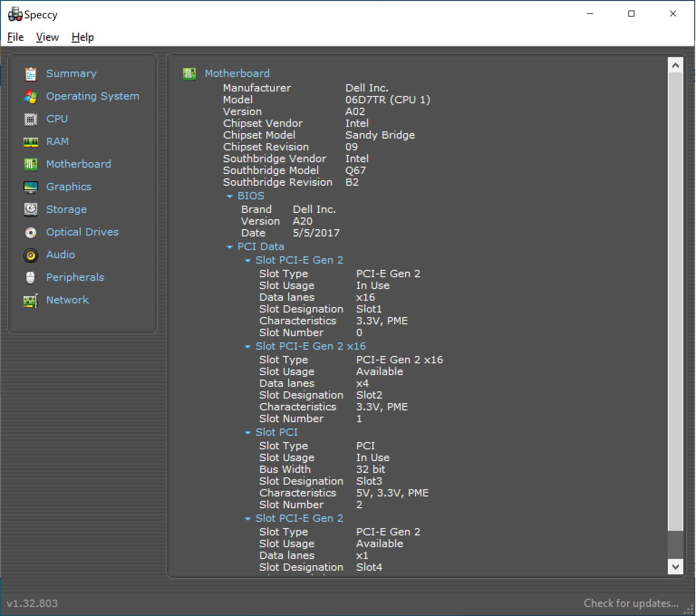696x616 pixels.
Task: Click the RAM memory stick icon
Action: click(31, 142)
